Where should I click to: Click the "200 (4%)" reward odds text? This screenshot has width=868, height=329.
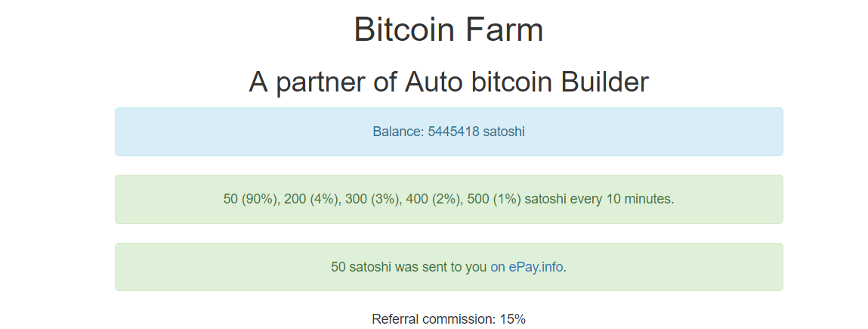pyautogui.click(x=311, y=200)
